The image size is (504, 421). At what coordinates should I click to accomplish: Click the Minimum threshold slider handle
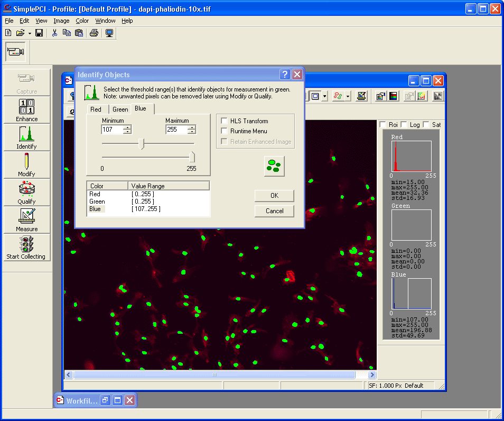point(141,144)
